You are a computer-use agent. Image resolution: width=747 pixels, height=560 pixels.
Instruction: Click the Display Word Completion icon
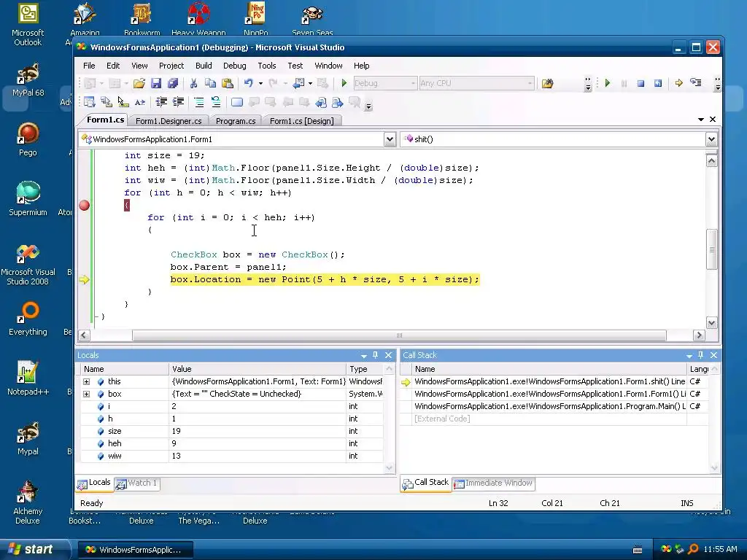(x=139, y=102)
